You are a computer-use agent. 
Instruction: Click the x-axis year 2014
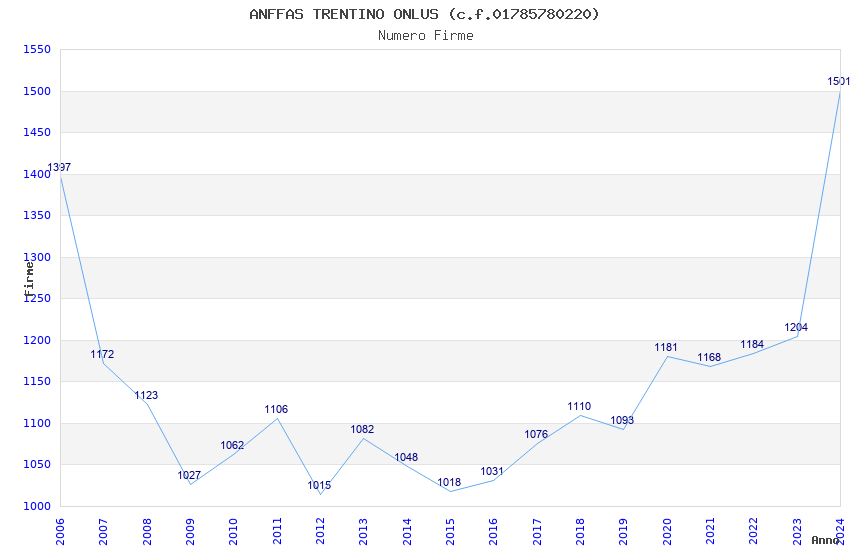click(x=407, y=532)
